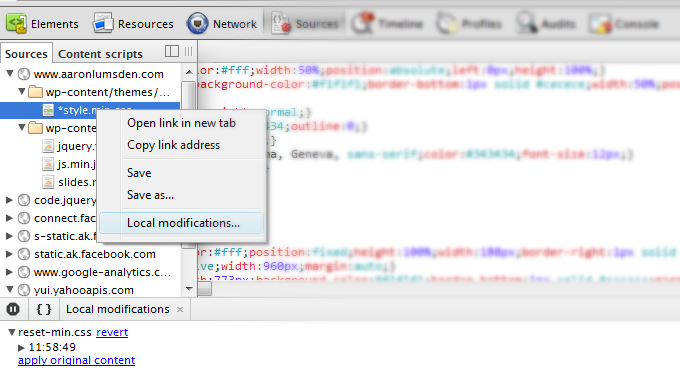Expand the 11:58:49 revision entry
Viewport: 680px width, 388px height.
(x=21, y=347)
